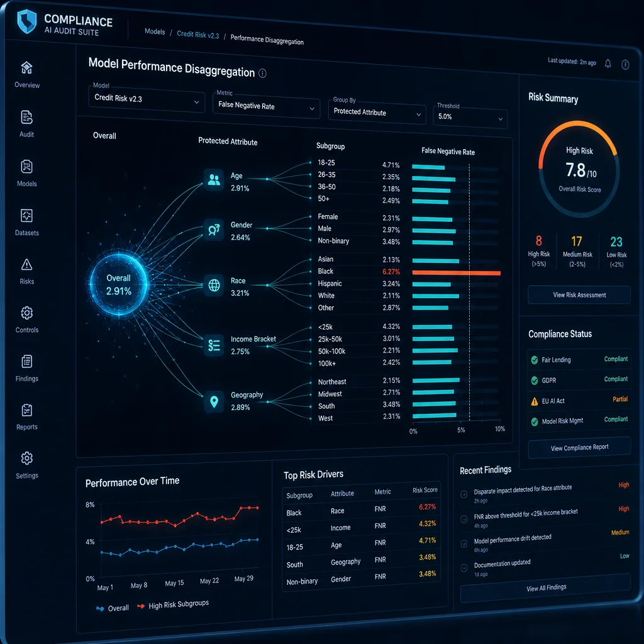The image size is (644, 644).
Task: Toggle High Risk Subgroups legend entry
Action: (x=173, y=604)
